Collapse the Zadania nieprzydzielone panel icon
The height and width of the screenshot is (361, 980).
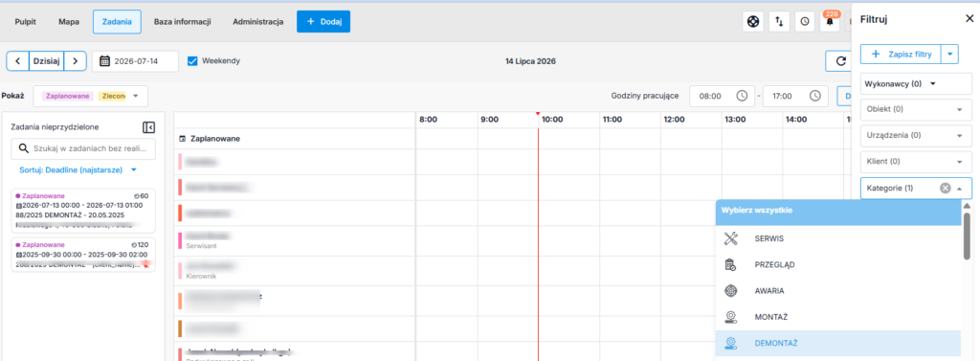[148, 127]
